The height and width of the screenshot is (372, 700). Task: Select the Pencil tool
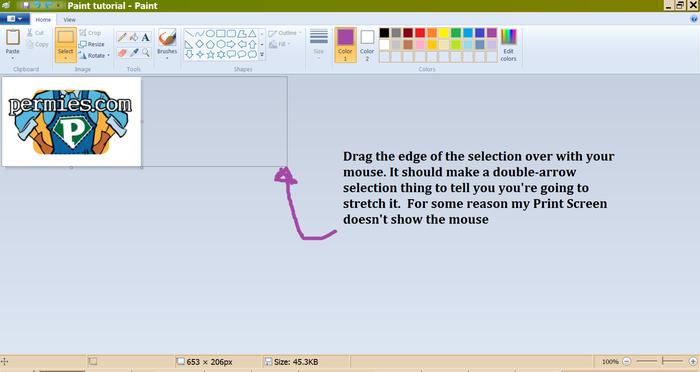pyautogui.click(x=122, y=38)
